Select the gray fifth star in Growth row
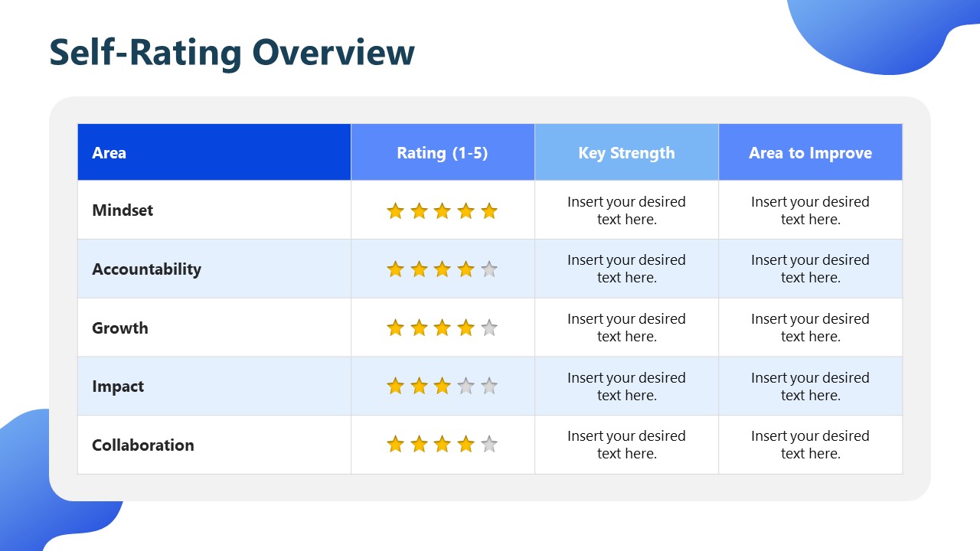This screenshot has width=980, height=551. 489,328
